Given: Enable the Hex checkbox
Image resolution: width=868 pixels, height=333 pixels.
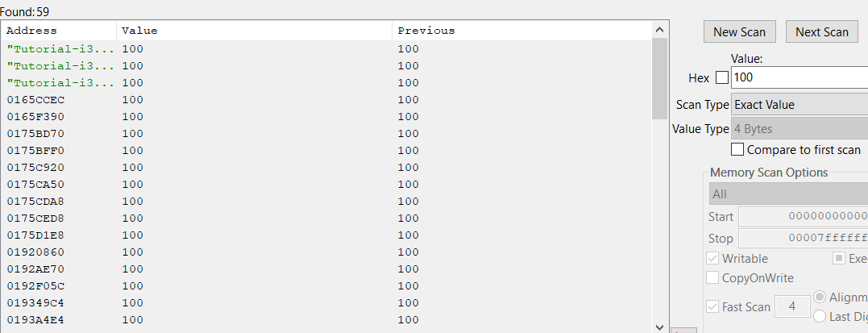Looking at the screenshot, I should point(721,77).
